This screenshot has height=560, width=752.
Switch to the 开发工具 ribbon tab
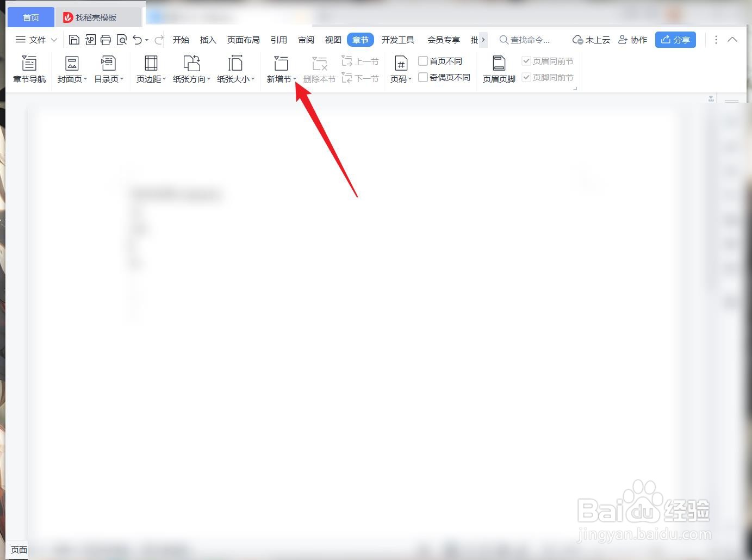(398, 40)
